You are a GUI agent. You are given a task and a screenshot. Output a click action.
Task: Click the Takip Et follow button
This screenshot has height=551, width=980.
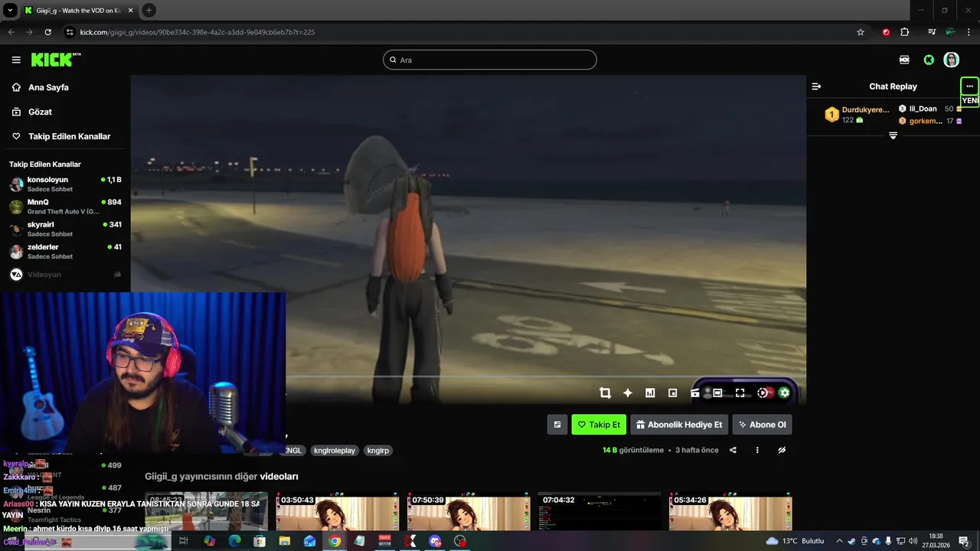point(599,425)
